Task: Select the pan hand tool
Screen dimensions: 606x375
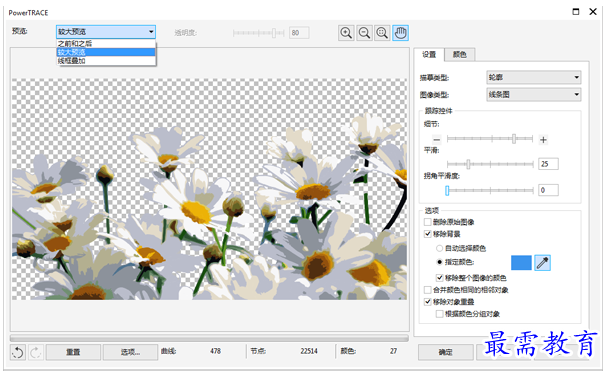Action: point(401,33)
